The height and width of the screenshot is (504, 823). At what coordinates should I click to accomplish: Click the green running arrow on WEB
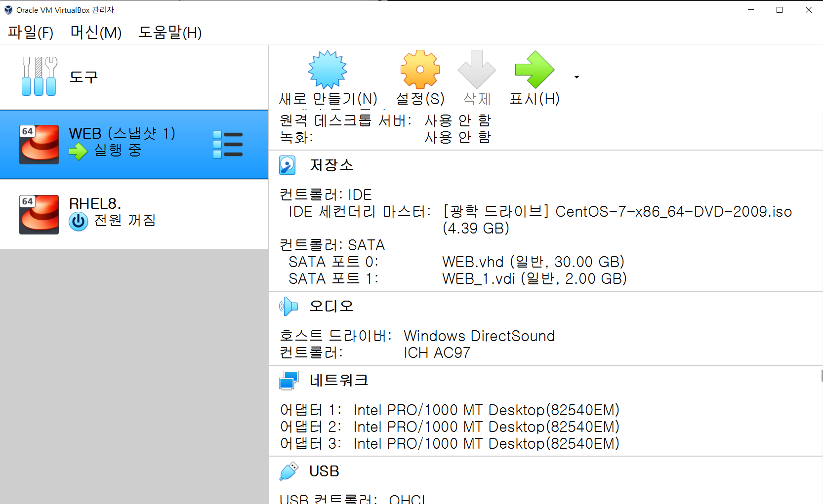[x=78, y=152]
